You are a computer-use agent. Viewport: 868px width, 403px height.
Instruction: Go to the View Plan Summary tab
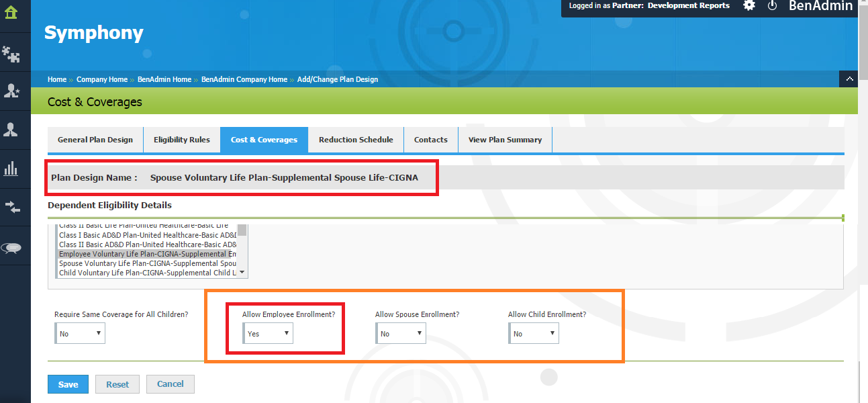coord(505,140)
